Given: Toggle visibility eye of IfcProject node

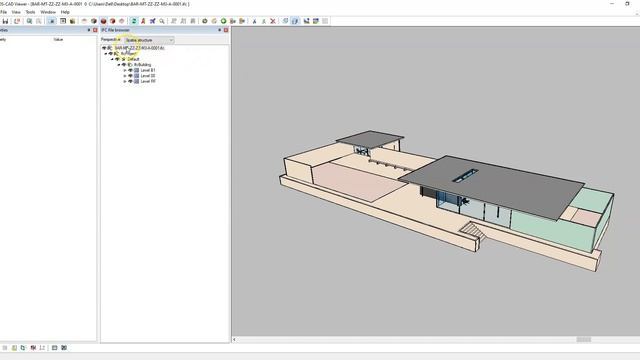Looking at the screenshot, I should [111, 53].
